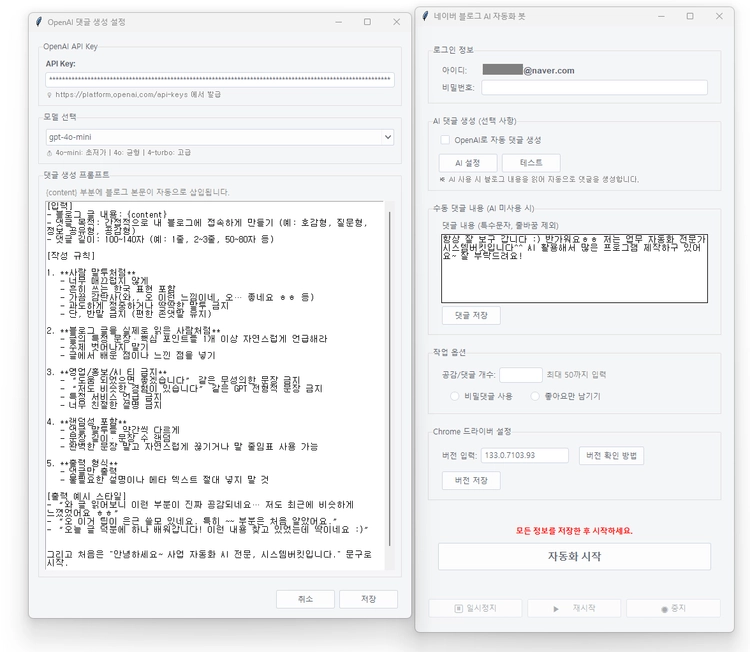Click inside the comment prompt text area
This screenshot has width=750, height=652.
(x=215, y=386)
